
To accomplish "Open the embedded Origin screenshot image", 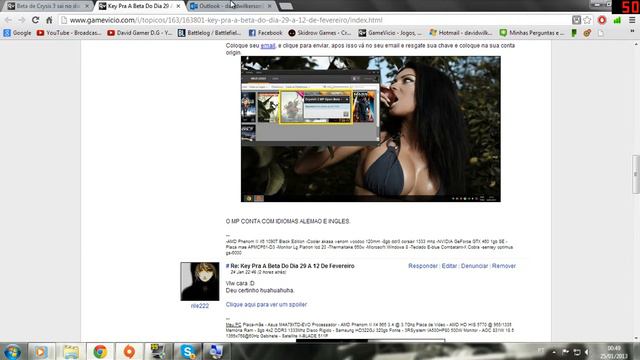I will (371, 129).
